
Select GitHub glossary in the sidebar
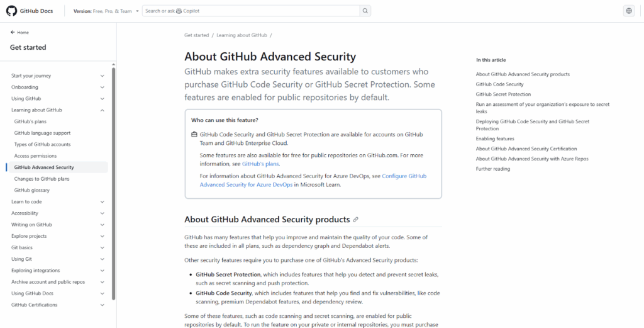point(32,190)
